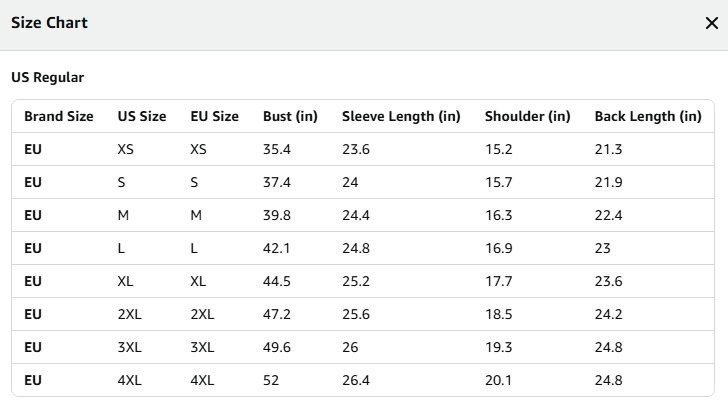Viewport: 728px width, 409px height.
Task: Click the shoulder value 16.9
Action: 499,248
